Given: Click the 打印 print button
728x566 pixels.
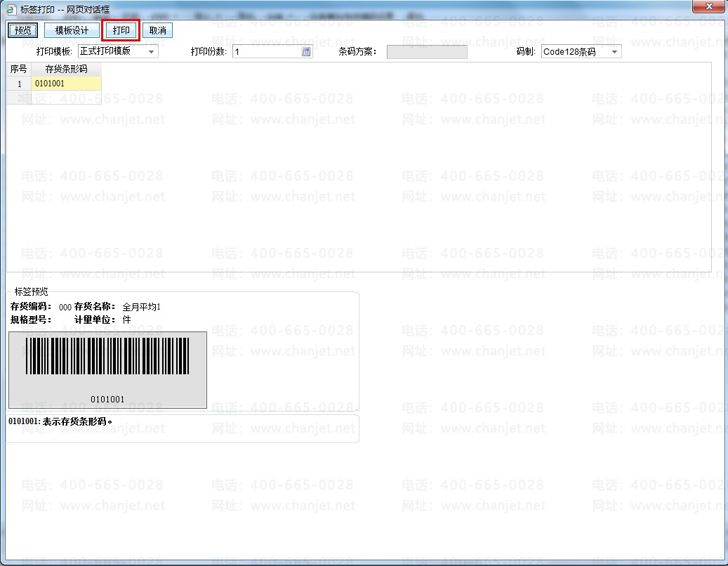Looking at the screenshot, I should 121,30.
